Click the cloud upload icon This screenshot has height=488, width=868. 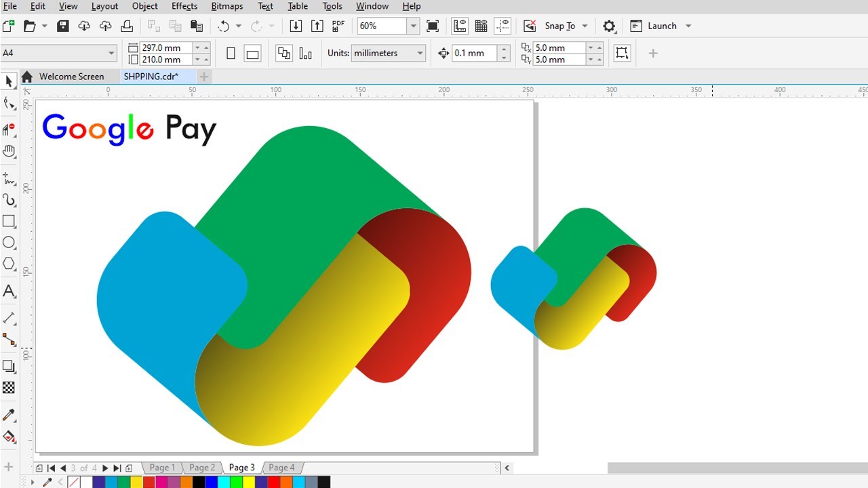click(x=106, y=26)
